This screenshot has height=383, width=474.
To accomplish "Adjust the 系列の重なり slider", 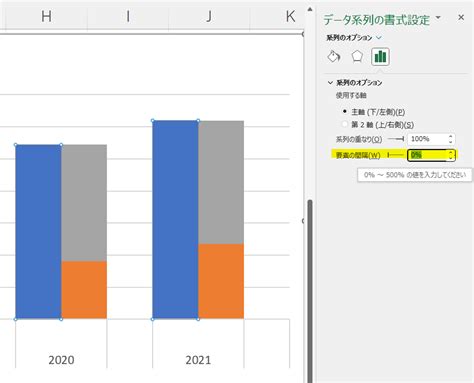I will pyautogui.click(x=396, y=139).
